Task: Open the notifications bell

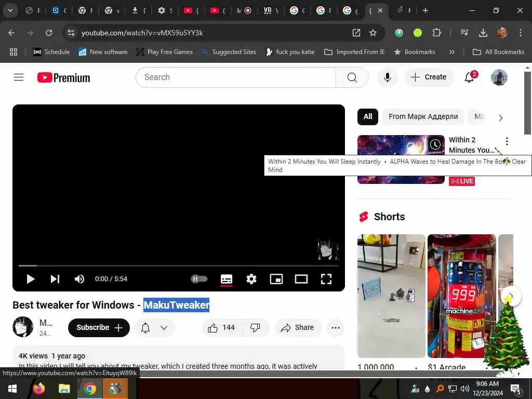Action: (x=469, y=77)
